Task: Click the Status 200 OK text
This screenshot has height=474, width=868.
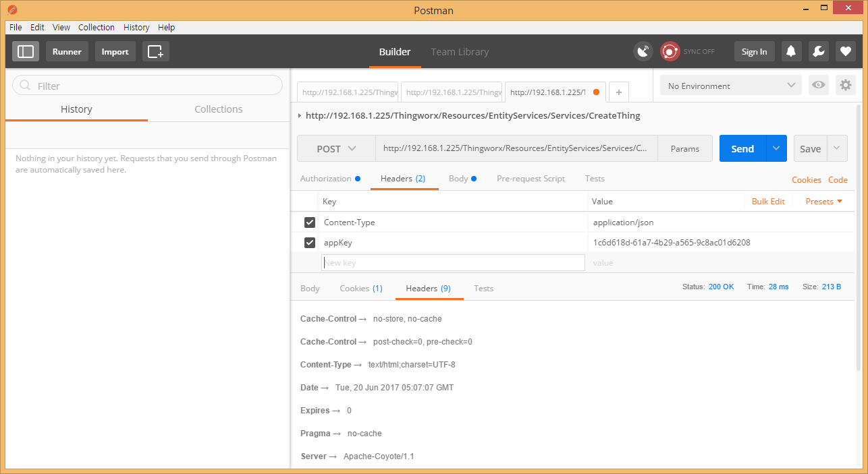Action: click(708, 287)
